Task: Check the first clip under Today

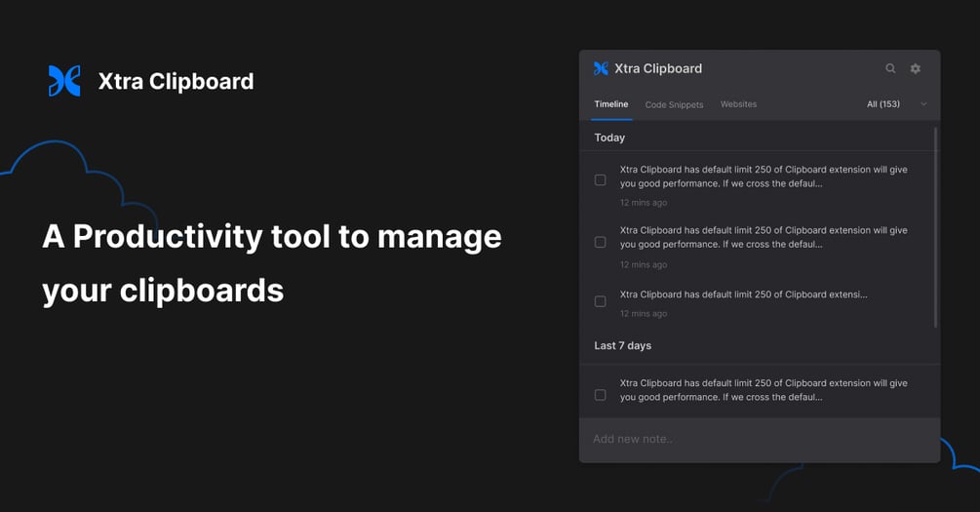Action: [x=600, y=180]
